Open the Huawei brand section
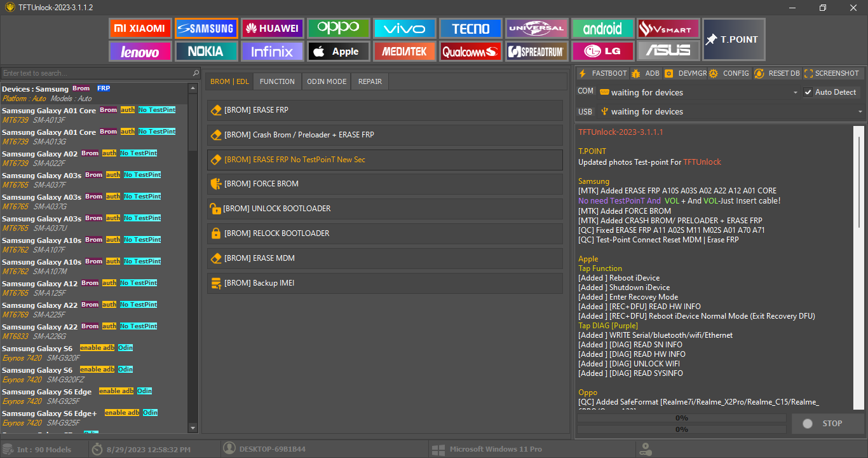 click(272, 29)
